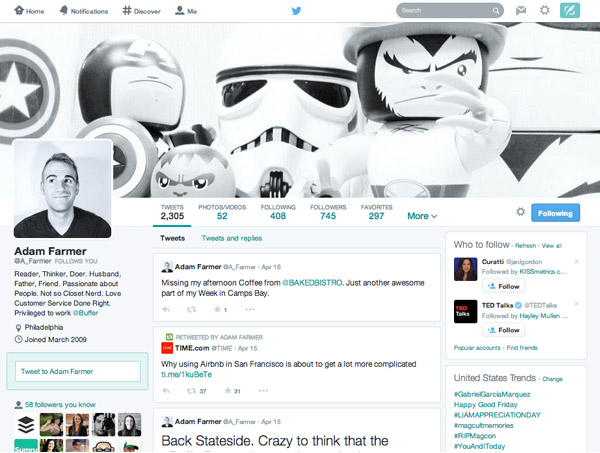Open #GabrielGarciaMarquez trend
This screenshot has height=453, width=600.
tap(492, 394)
